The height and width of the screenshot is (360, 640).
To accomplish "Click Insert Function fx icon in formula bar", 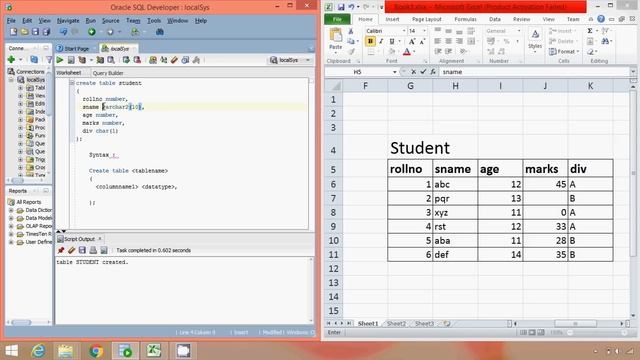I will pos(433,72).
